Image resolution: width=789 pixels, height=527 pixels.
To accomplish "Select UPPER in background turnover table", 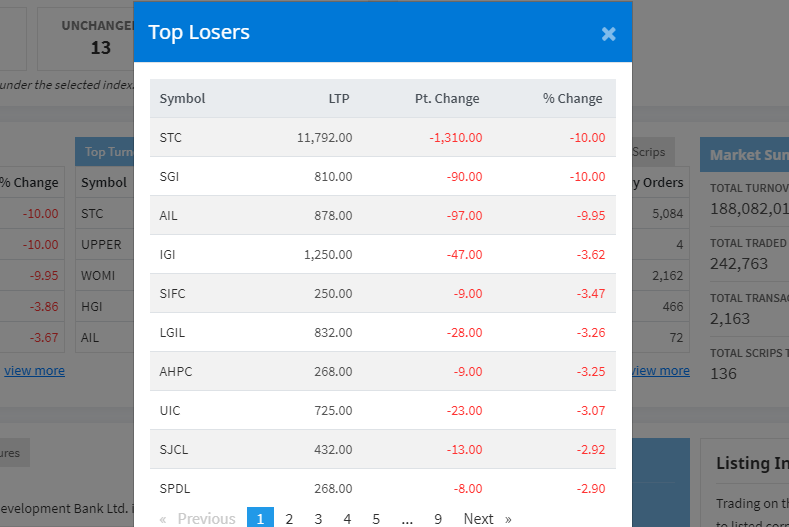I will click(101, 244).
